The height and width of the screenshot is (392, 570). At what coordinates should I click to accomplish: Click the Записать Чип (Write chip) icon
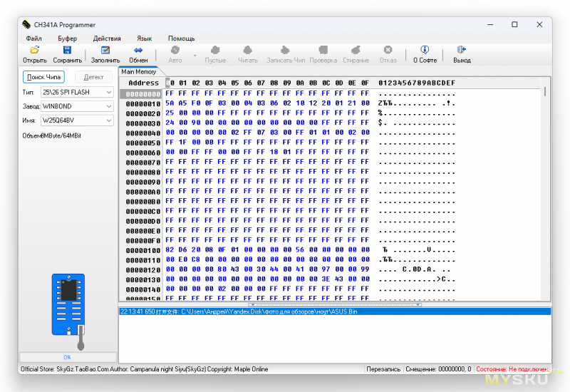(285, 51)
